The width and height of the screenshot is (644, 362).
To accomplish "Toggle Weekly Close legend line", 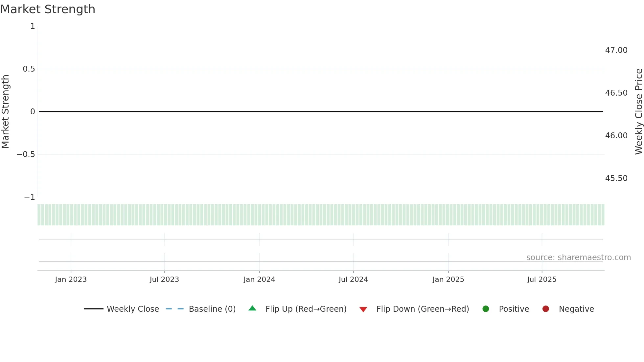I will pos(132,309).
